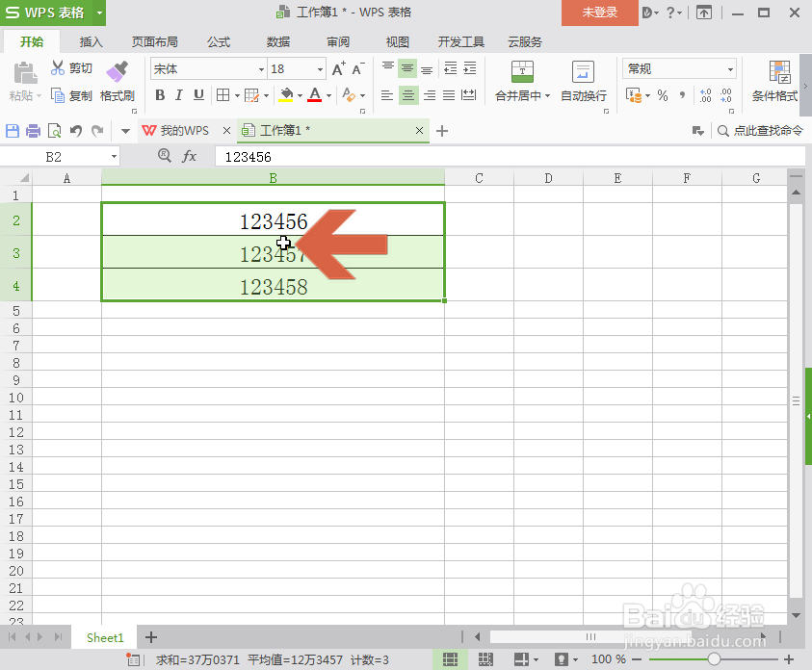Click the Undo arrow
The image size is (812, 670).
75,131
